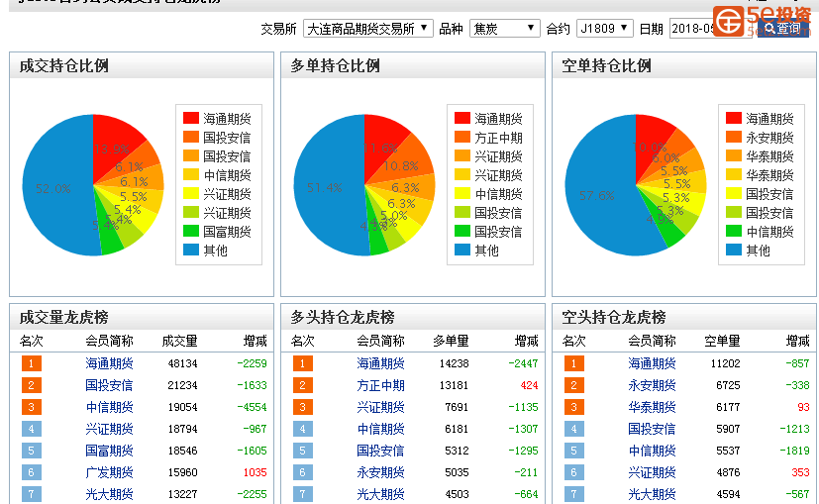Click blue 其他 swatch in 成交持仓比例 legend
The height and width of the screenshot is (504, 819).
[x=191, y=250]
